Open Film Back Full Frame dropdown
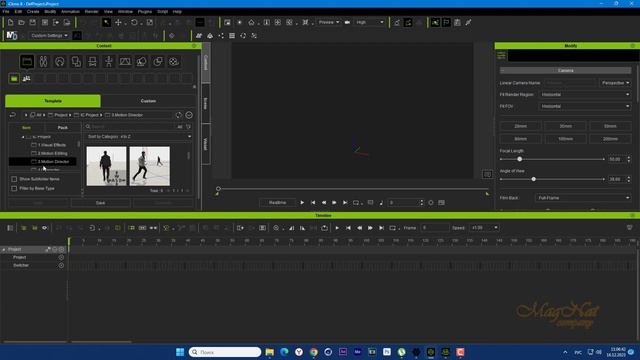The width and height of the screenshot is (640, 360). tap(583, 198)
